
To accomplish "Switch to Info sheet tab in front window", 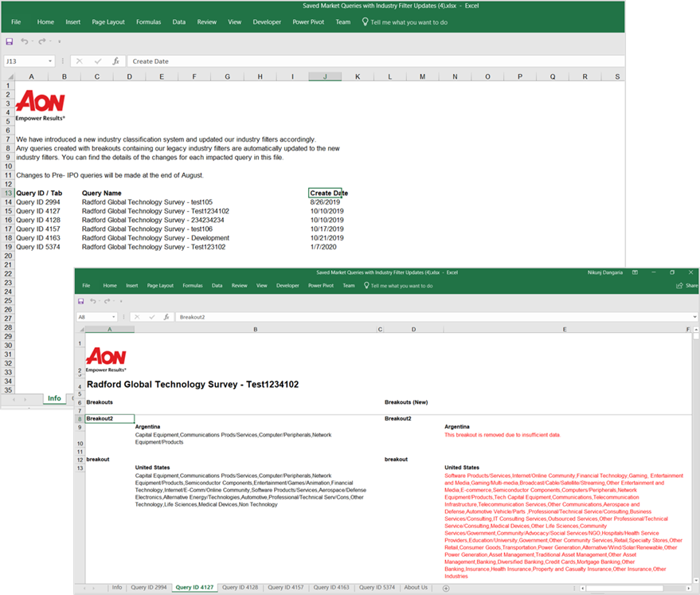I will pyautogui.click(x=117, y=587).
